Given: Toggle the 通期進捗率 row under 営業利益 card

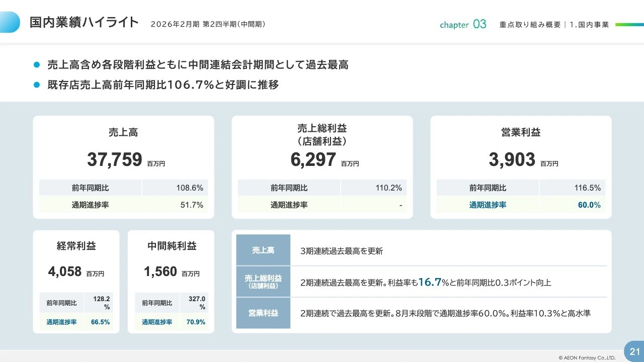Looking at the screenshot, I should coord(521,205).
